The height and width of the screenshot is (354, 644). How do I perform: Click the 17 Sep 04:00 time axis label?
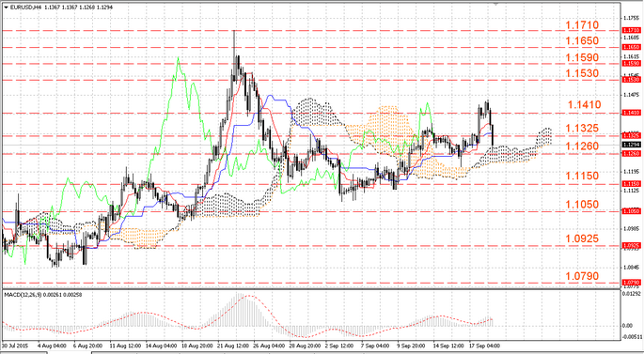pos(485,346)
